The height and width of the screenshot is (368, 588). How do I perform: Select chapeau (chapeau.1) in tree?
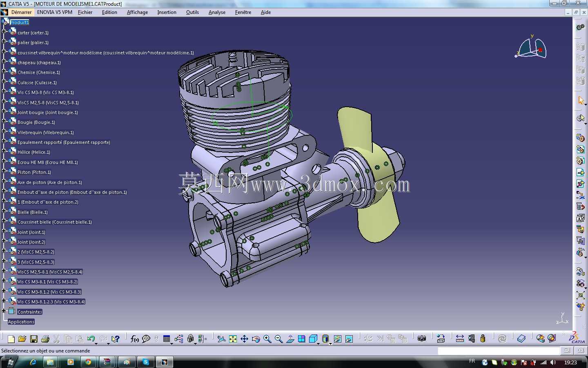coord(39,63)
